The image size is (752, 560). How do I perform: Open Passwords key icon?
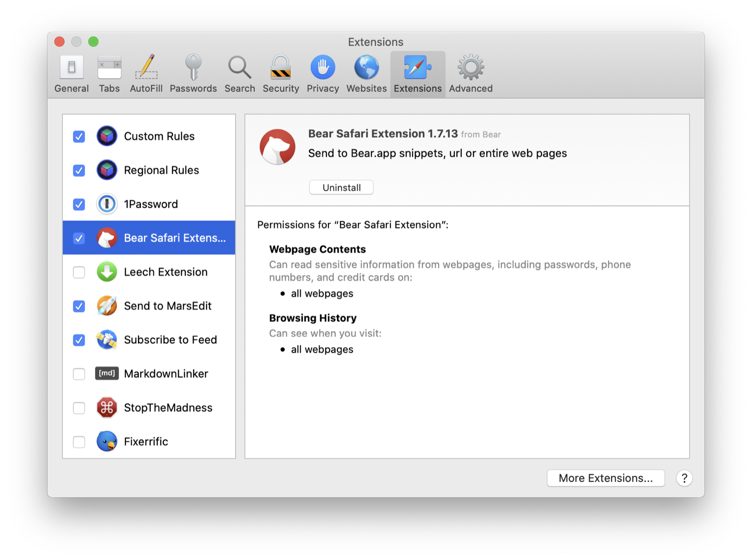193,67
